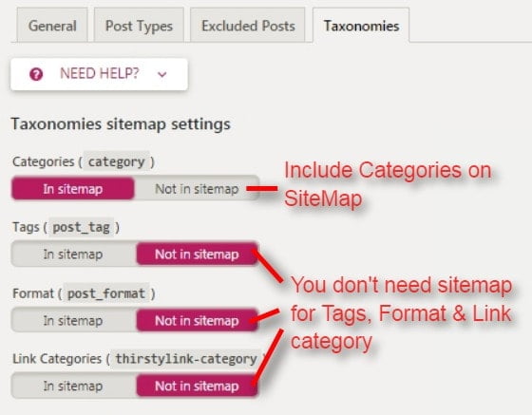Set Categories to In sitemap
The width and height of the screenshot is (532, 415).
73,189
